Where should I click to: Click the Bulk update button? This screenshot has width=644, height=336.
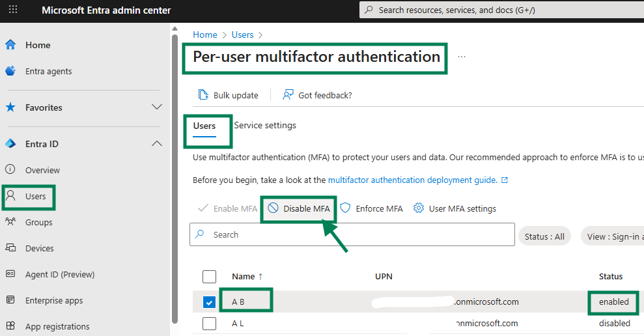click(229, 95)
